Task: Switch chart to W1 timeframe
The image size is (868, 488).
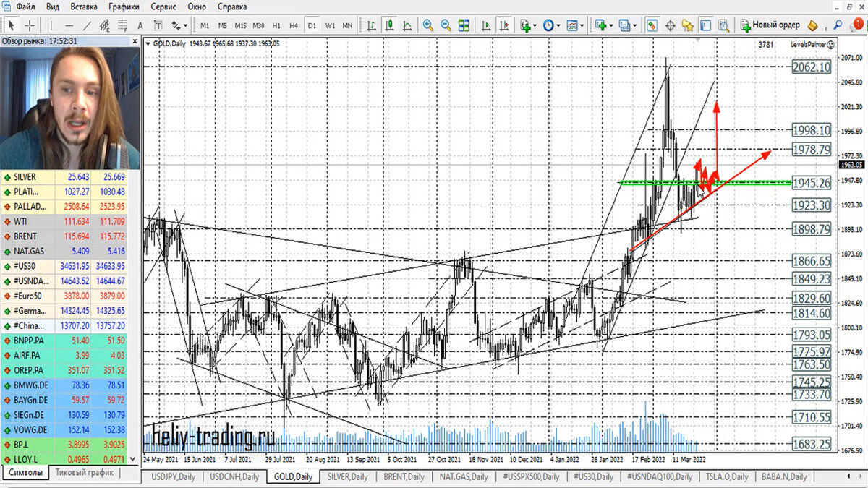Action: click(x=330, y=25)
